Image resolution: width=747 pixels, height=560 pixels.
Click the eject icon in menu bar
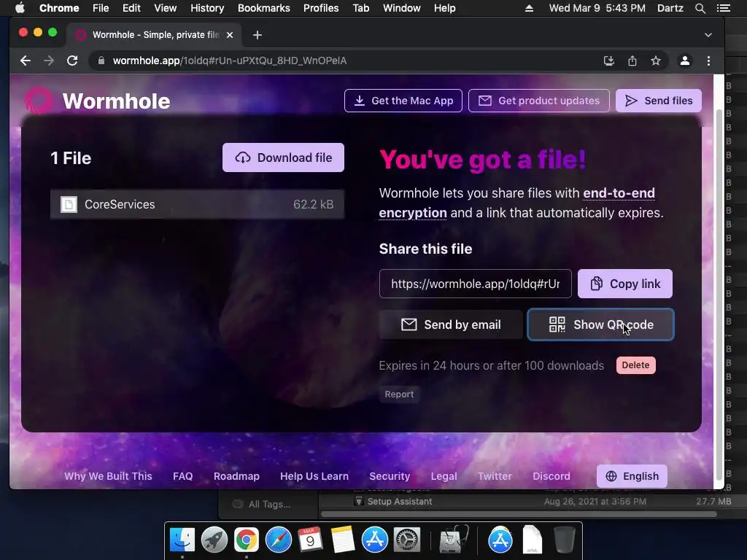tap(529, 8)
